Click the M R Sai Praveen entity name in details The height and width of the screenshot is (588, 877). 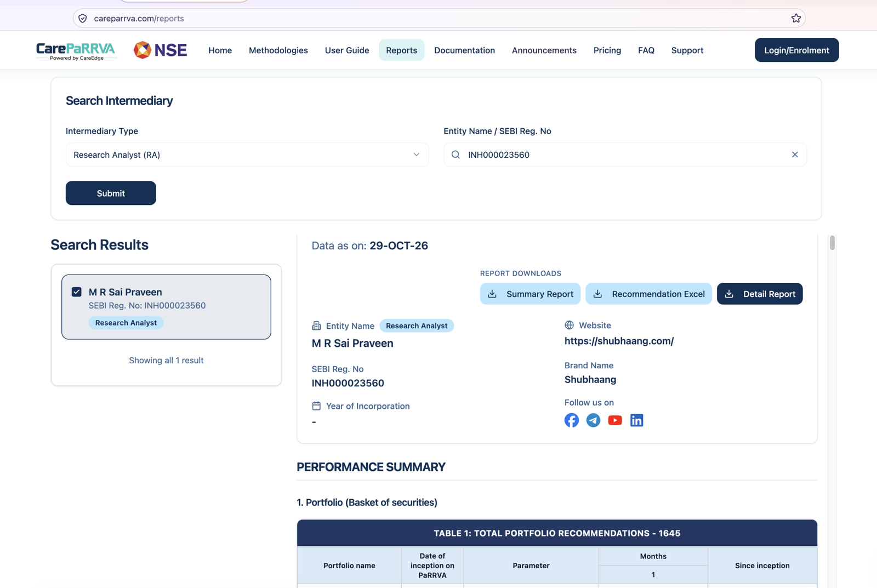point(352,343)
